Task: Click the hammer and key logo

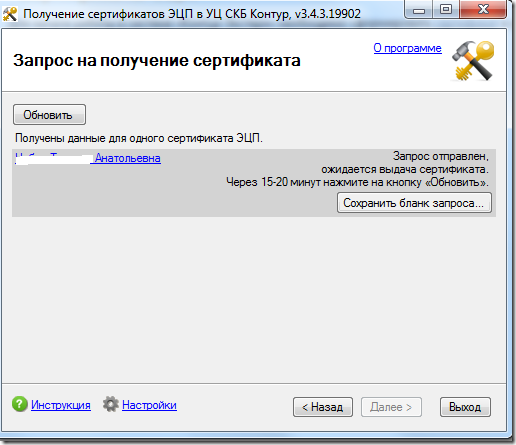Action: 473,61
